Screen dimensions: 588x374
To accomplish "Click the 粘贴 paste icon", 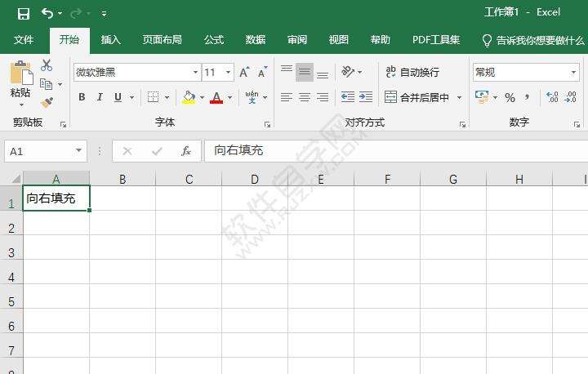I will [x=21, y=73].
